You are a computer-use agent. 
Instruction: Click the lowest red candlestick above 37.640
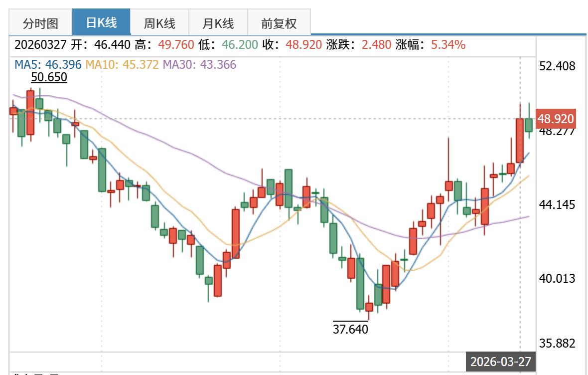coord(369,307)
